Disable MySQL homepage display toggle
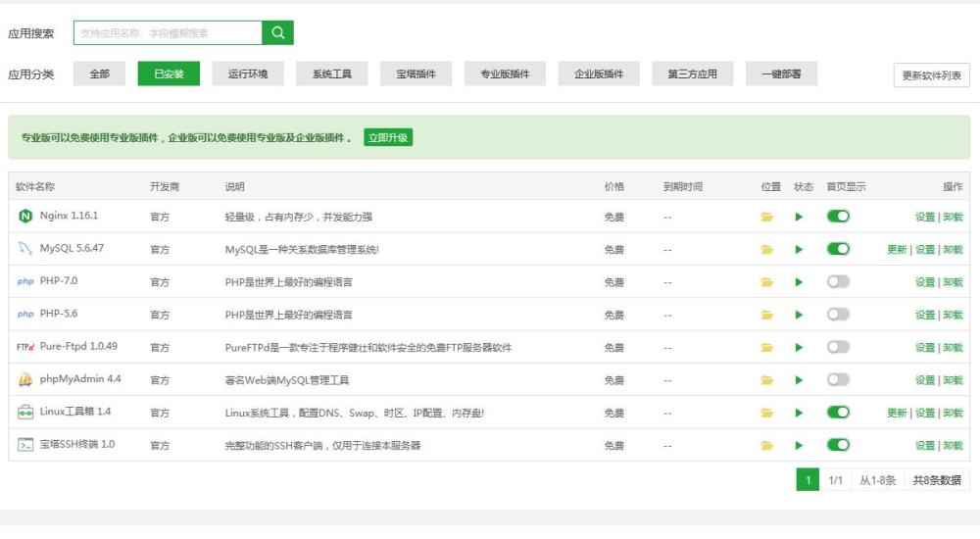The height and width of the screenshot is (539, 980). click(x=838, y=249)
